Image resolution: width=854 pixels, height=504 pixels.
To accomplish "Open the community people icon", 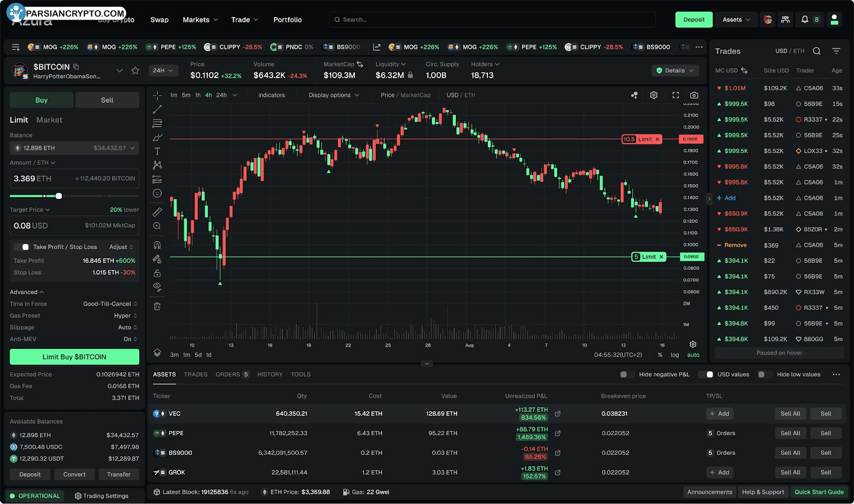I will tap(785, 19).
